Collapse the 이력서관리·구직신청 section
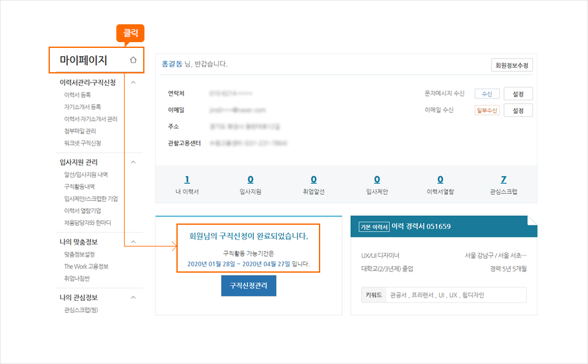 (133, 82)
